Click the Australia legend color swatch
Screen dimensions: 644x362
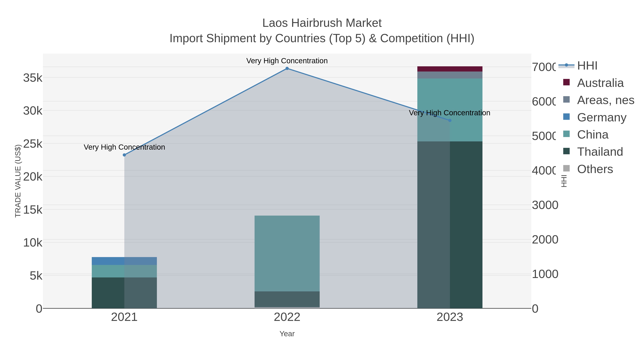[x=566, y=82]
